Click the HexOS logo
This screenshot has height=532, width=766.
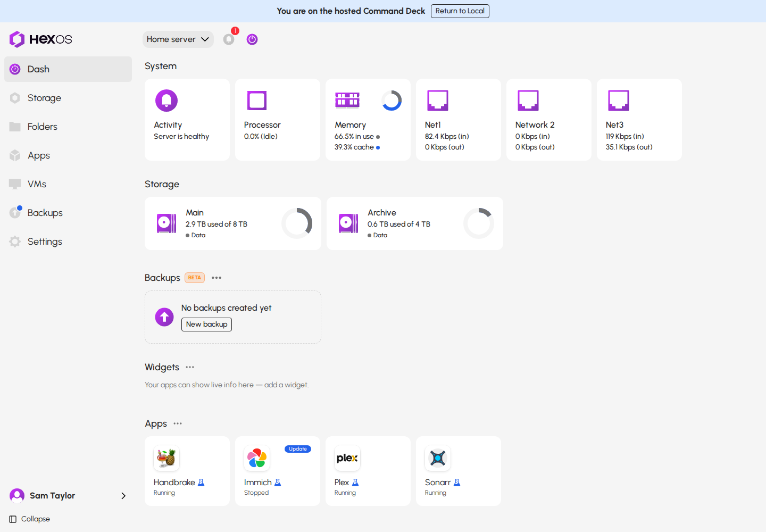(40, 39)
